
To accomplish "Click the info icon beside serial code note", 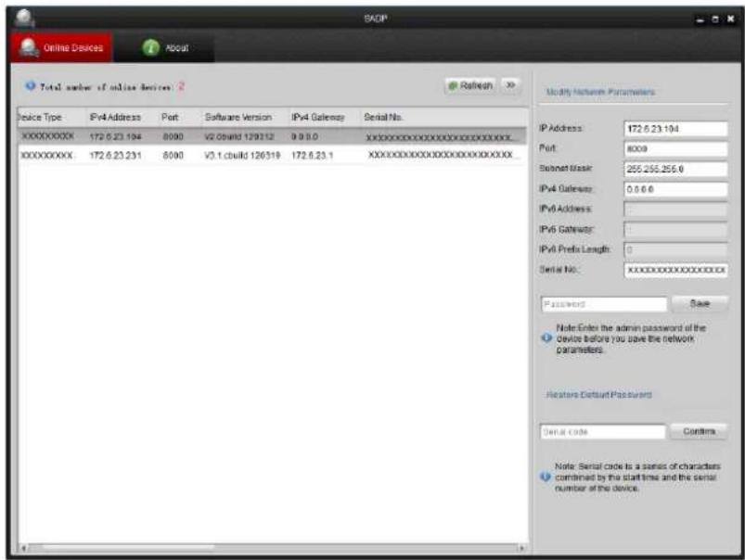I will (x=546, y=477).
